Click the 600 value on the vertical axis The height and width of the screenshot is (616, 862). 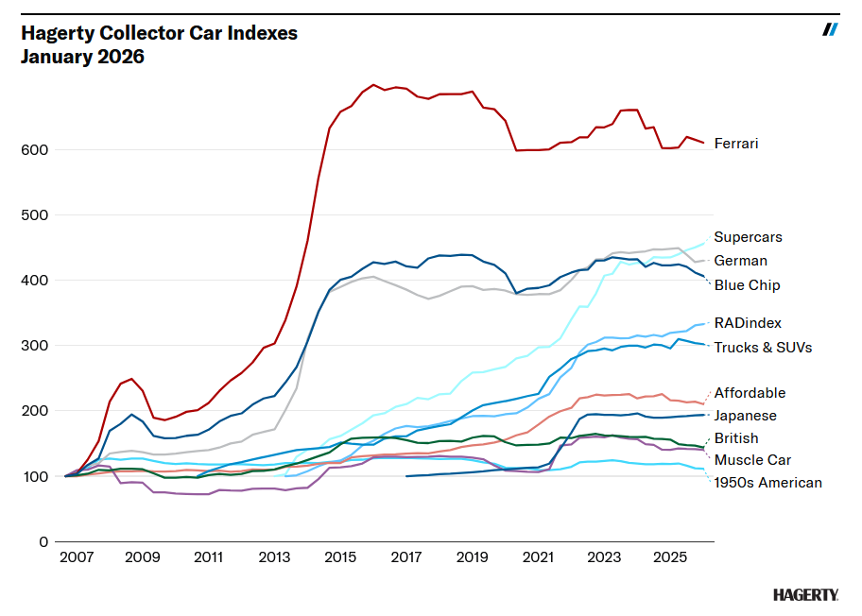click(37, 150)
